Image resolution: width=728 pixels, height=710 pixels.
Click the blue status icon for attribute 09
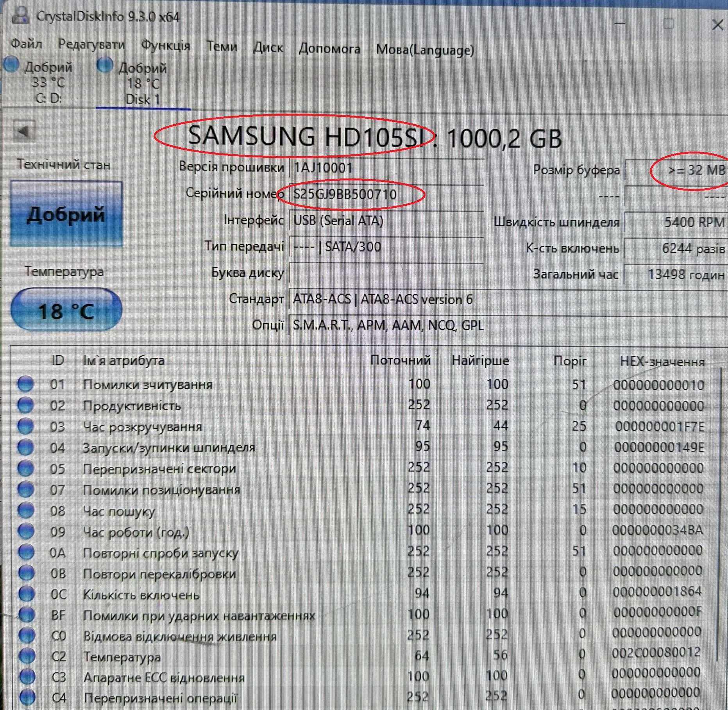point(26,531)
